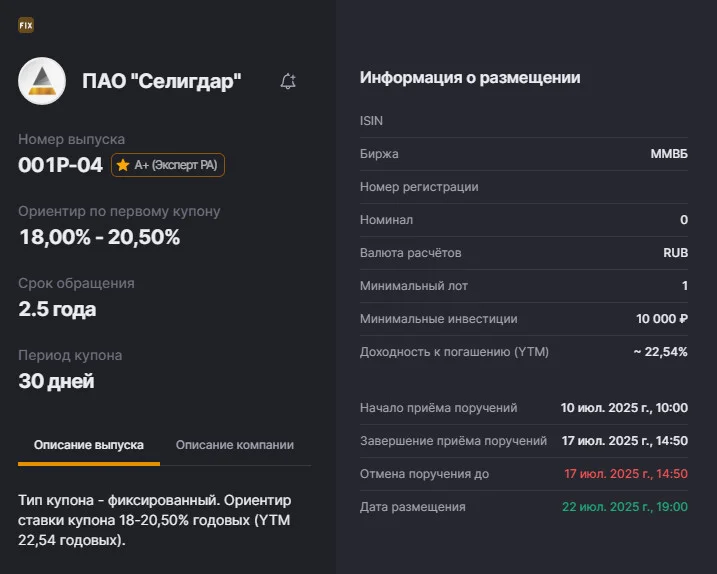The height and width of the screenshot is (574, 717).
Task: Click the Начало приёма поручений label
Action: (439, 408)
